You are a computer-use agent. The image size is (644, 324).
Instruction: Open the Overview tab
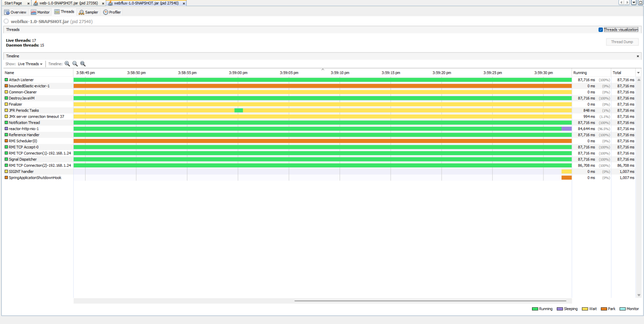pos(16,12)
